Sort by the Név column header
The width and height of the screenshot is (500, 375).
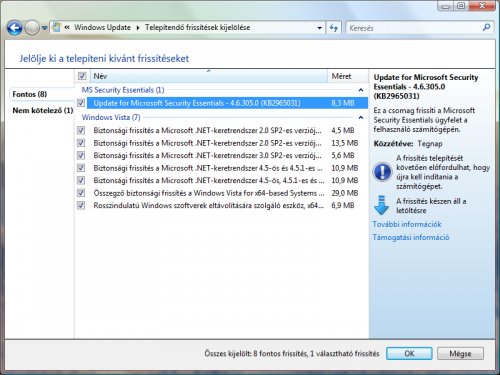(209, 76)
